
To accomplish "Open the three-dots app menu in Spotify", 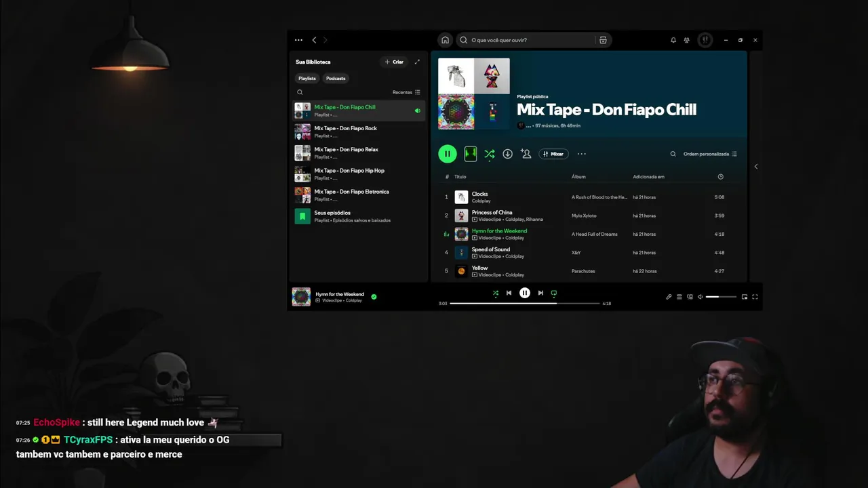I will click(x=298, y=40).
